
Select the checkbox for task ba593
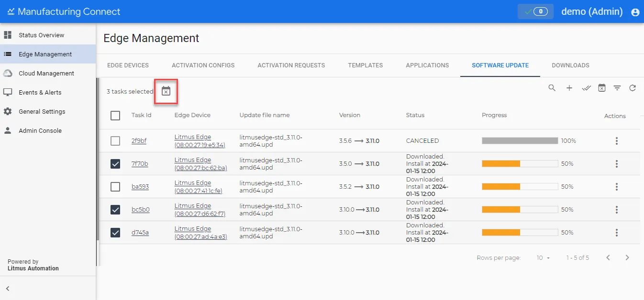point(115,187)
